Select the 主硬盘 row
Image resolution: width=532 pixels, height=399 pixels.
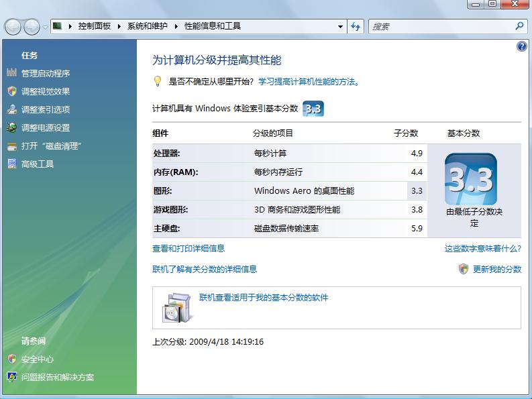tap(289, 229)
